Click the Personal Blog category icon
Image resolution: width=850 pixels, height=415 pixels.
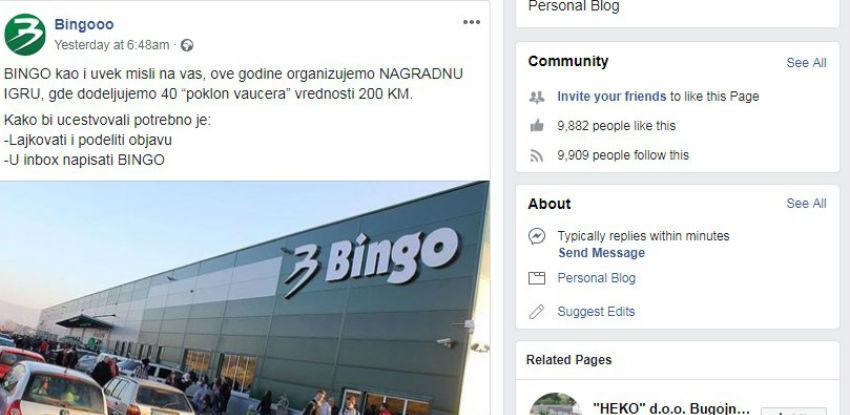pyautogui.click(x=537, y=278)
